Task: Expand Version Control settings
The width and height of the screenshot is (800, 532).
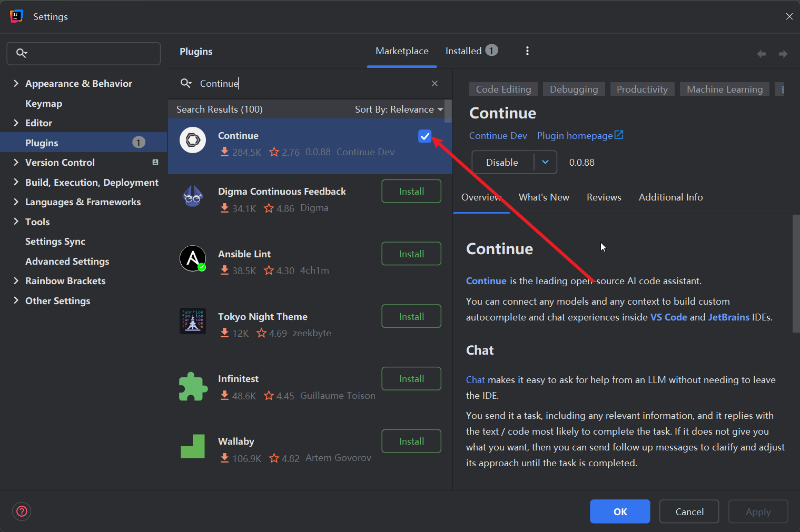Action: (16, 162)
